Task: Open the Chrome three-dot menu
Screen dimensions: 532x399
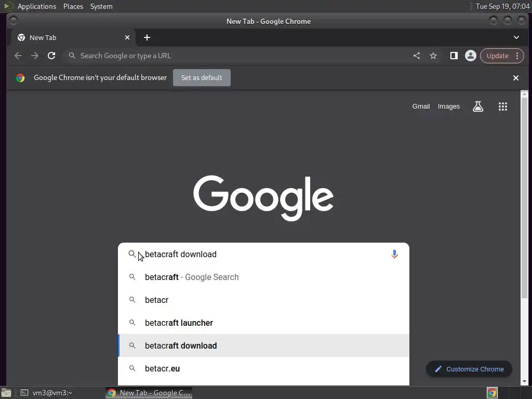Action: [x=517, y=56]
